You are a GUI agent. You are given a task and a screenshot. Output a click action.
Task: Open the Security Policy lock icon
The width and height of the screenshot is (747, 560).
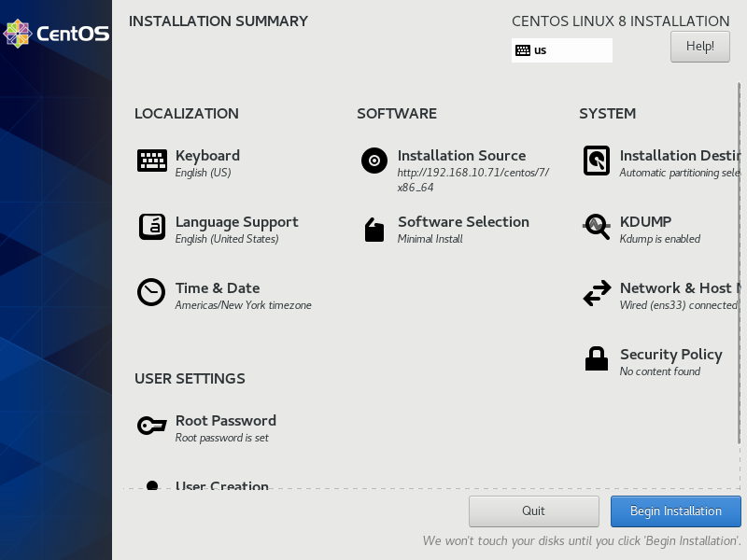coord(597,359)
